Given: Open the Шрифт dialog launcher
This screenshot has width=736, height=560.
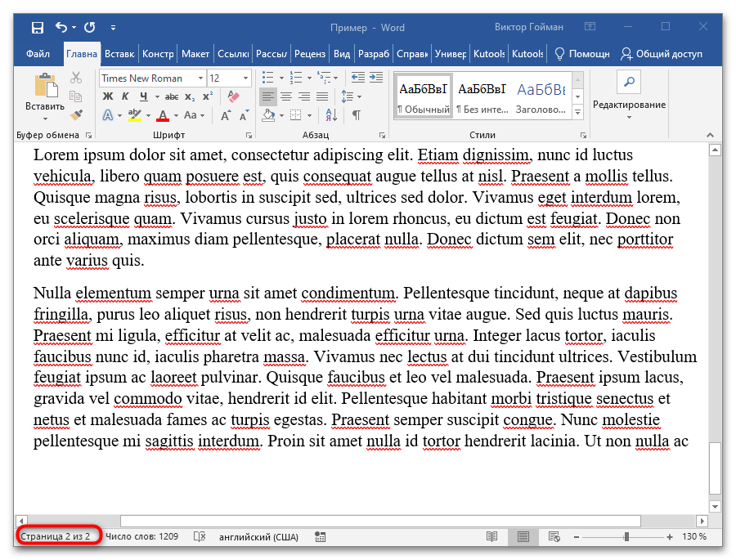Looking at the screenshot, I should 249,135.
